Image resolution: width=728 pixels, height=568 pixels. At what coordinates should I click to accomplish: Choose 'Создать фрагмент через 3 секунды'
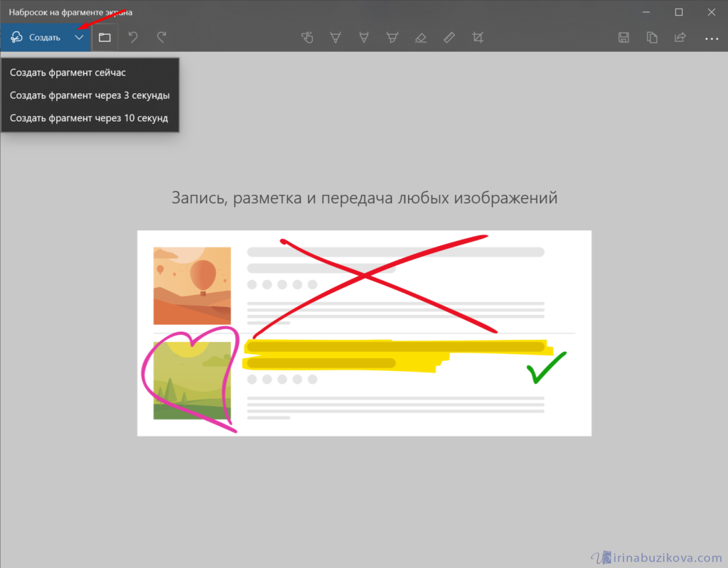coord(90,95)
